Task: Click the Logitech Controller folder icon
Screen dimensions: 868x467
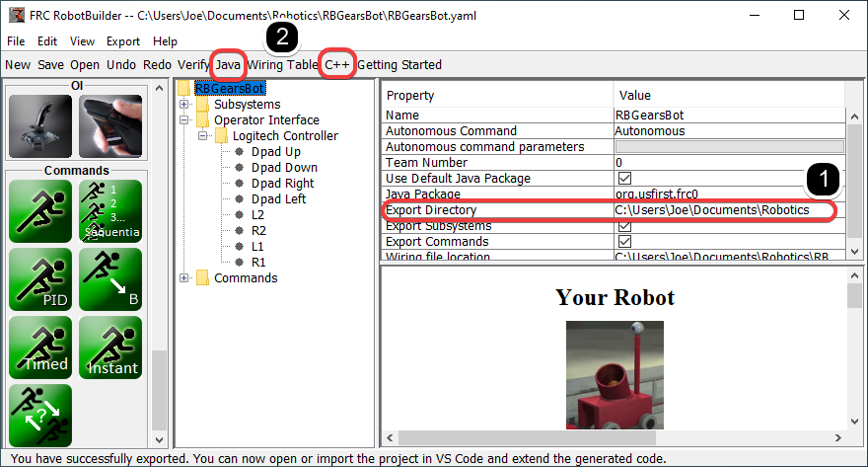Action: 221,135
